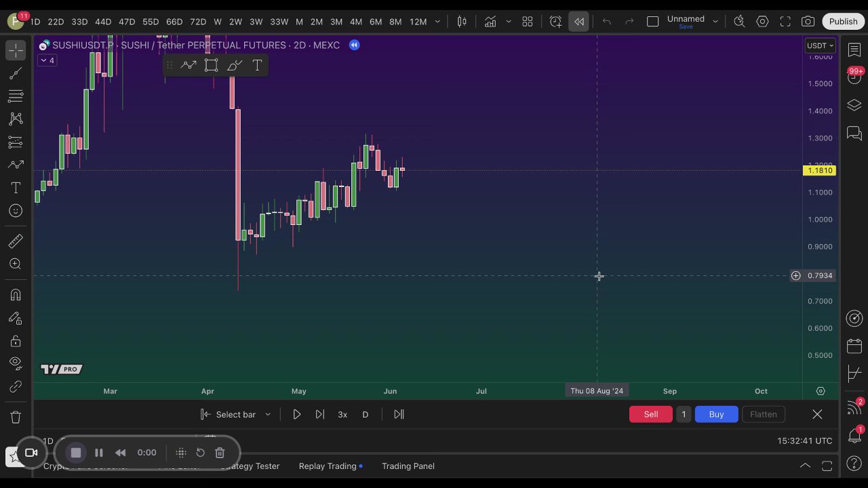Collapse the bottom panel with chevron
868x488 pixels.
805,466
